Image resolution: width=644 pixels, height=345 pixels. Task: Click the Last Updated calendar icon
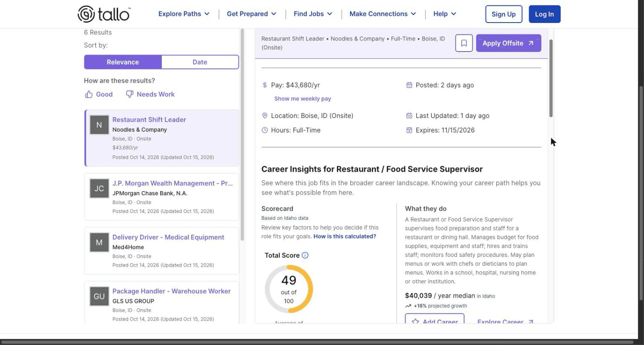tap(409, 116)
